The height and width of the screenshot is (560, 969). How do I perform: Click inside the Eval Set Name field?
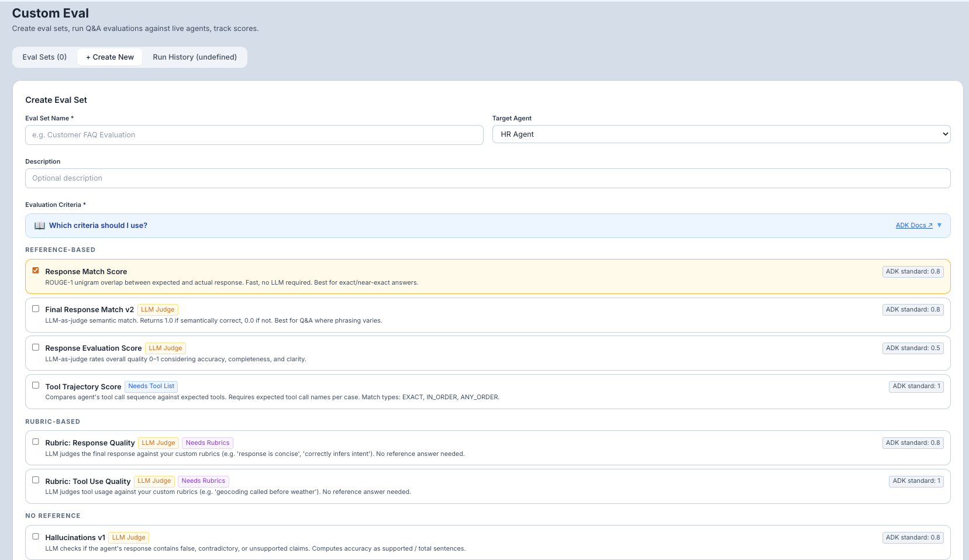pyautogui.click(x=254, y=134)
